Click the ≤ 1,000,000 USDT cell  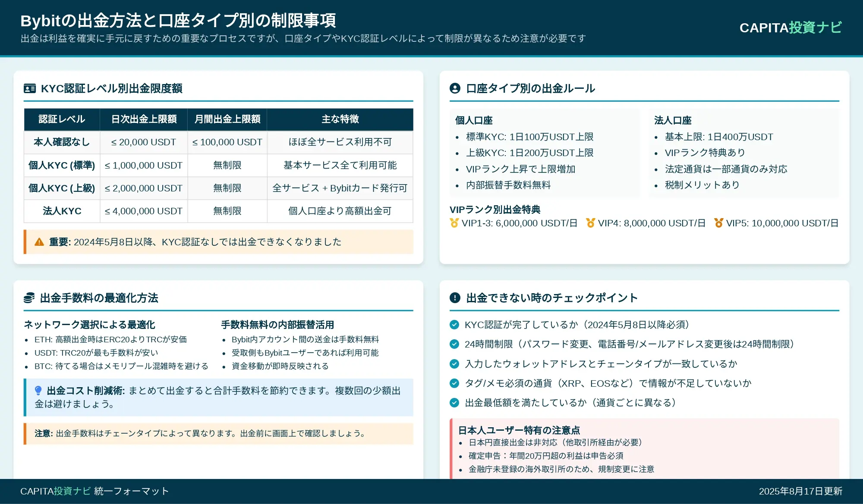[x=144, y=166]
